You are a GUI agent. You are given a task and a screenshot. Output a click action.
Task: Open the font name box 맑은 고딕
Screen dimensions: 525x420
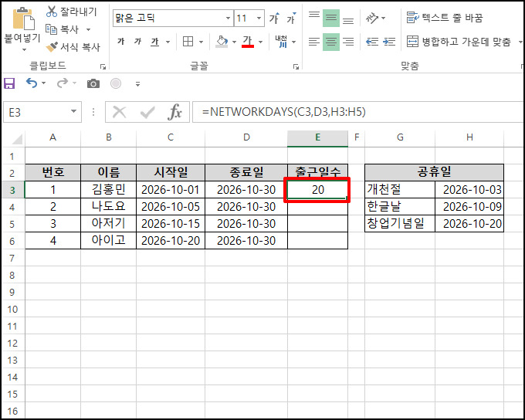173,18
